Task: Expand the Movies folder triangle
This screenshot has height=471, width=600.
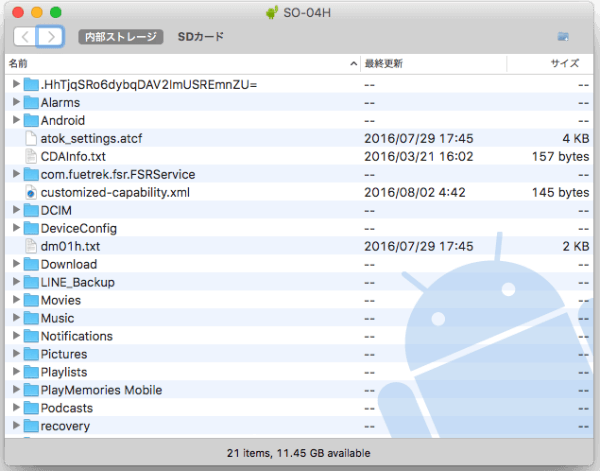Action: pyautogui.click(x=16, y=300)
